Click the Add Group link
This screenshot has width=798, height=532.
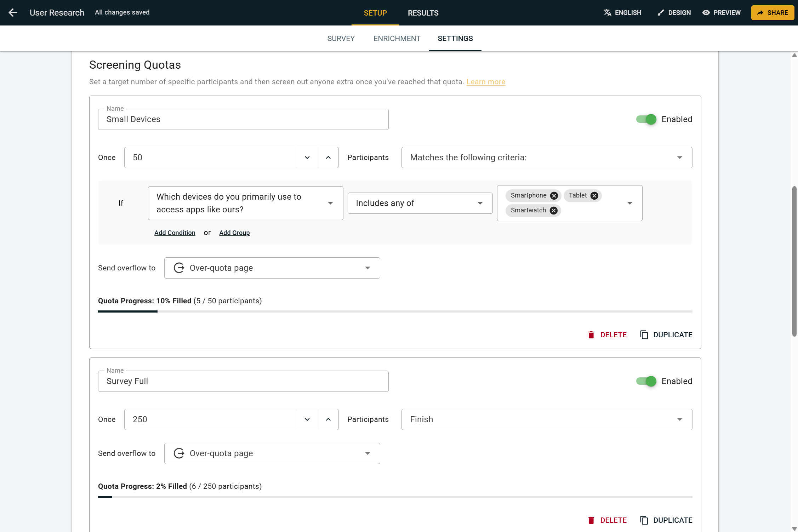pos(234,233)
